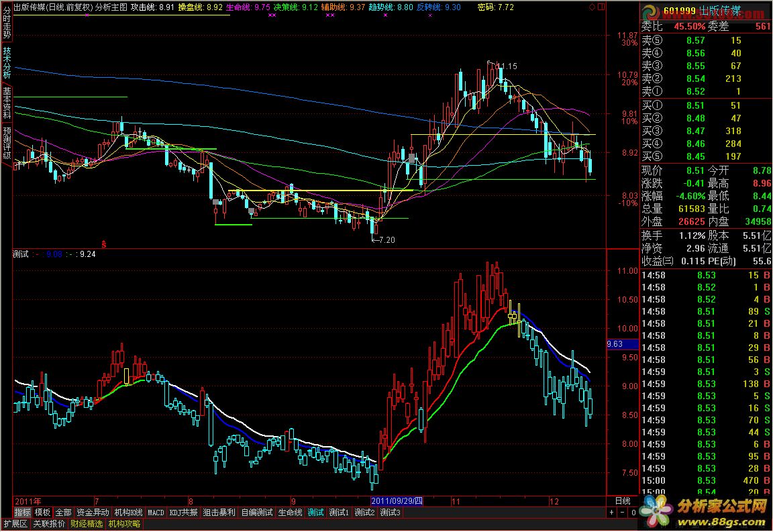
Task: Switch to the 全部 indicator tab
Action: click(x=63, y=513)
